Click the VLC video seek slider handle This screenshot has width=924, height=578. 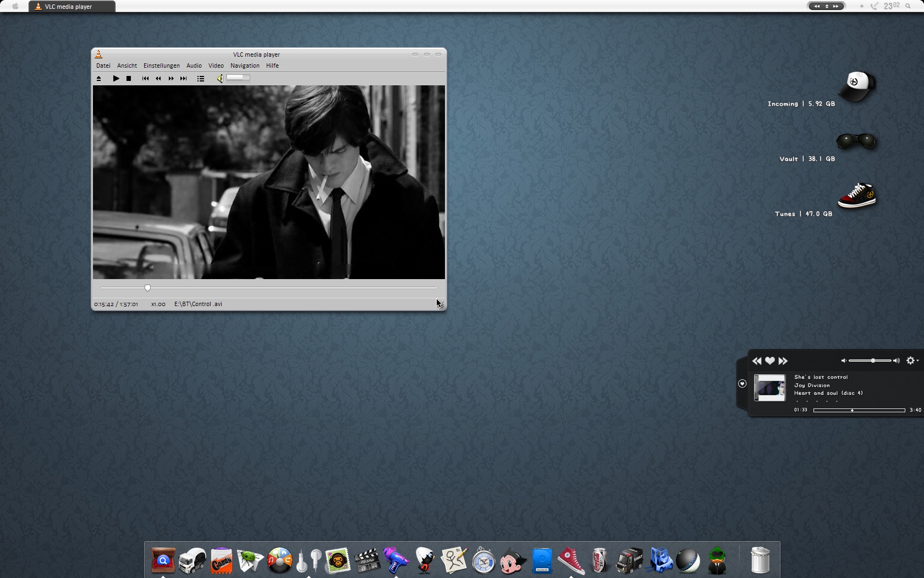[x=147, y=287]
